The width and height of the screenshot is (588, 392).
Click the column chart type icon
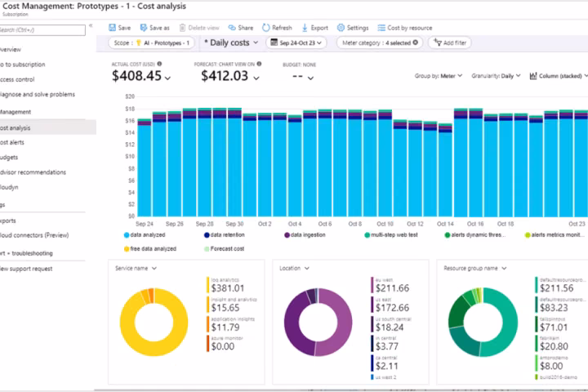(x=532, y=76)
